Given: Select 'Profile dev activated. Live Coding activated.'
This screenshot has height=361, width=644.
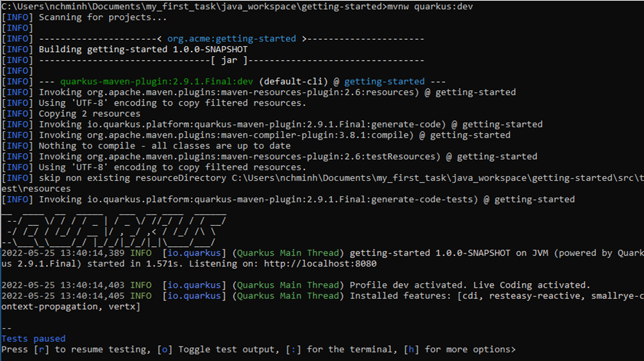Looking at the screenshot, I should (470, 285).
